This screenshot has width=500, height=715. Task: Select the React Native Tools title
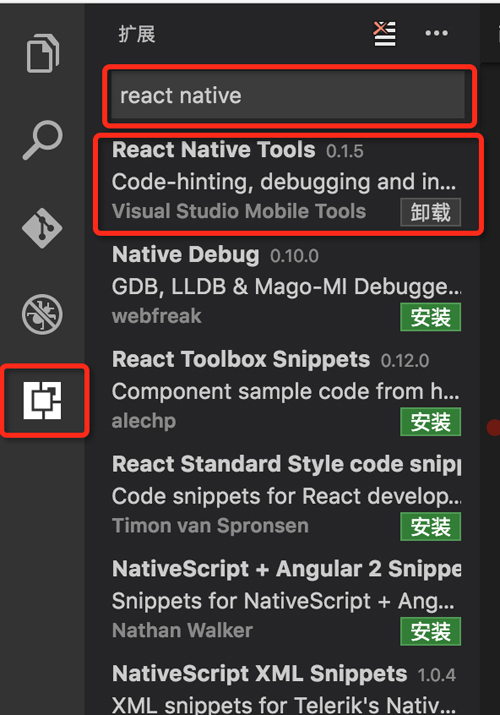[214, 150]
